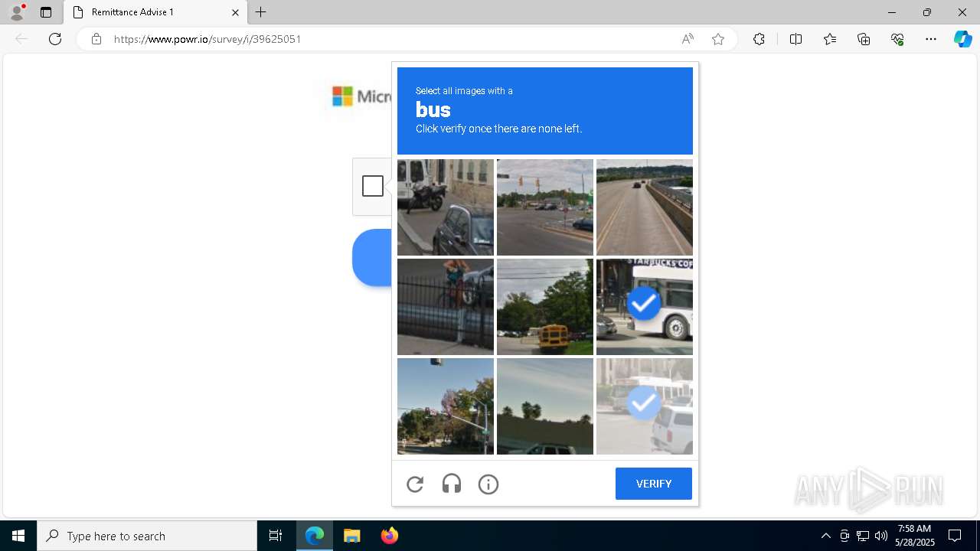Open Microsoft Edge from taskbar
Screen dimensions: 980x551
point(315,536)
